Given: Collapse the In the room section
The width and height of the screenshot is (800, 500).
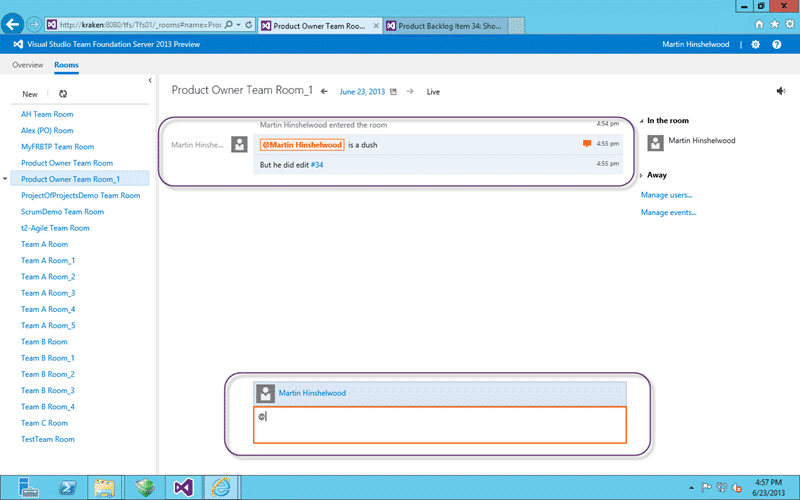Looking at the screenshot, I should [x=642, y=121].
